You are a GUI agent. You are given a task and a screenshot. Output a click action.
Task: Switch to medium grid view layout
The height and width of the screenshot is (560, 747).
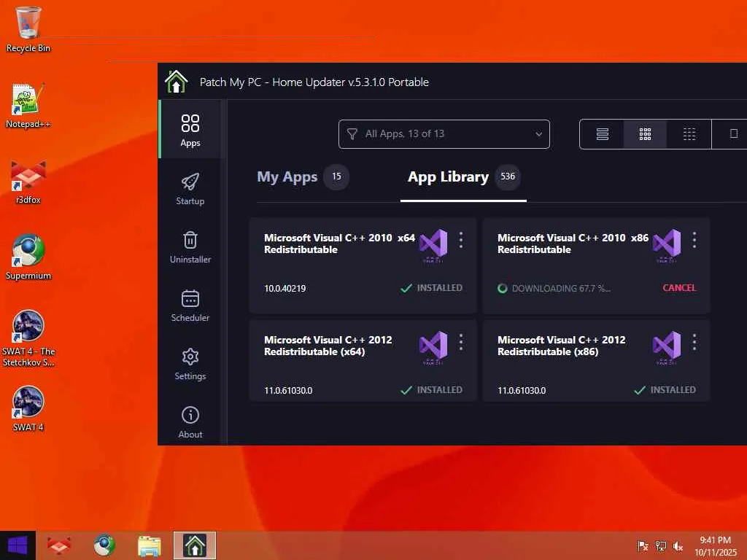point(645,134)
